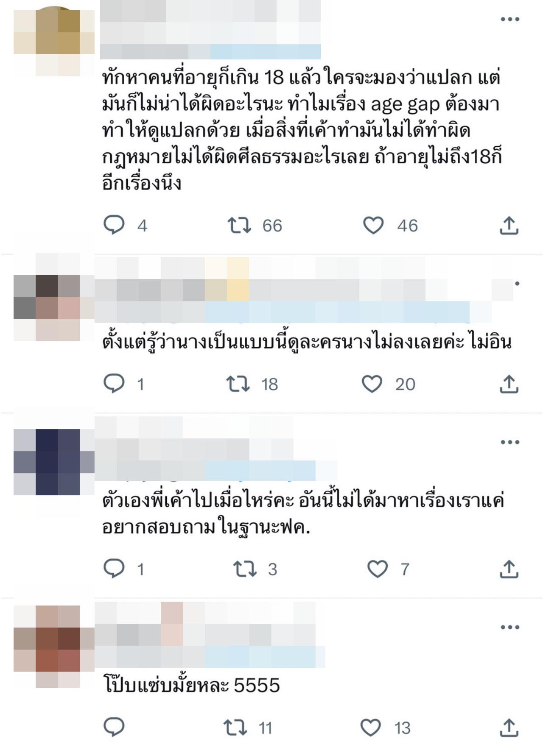Screen dimensions: 543x756
Task: Share the first tweet about age gap
Action: click(x=509, y=225)
